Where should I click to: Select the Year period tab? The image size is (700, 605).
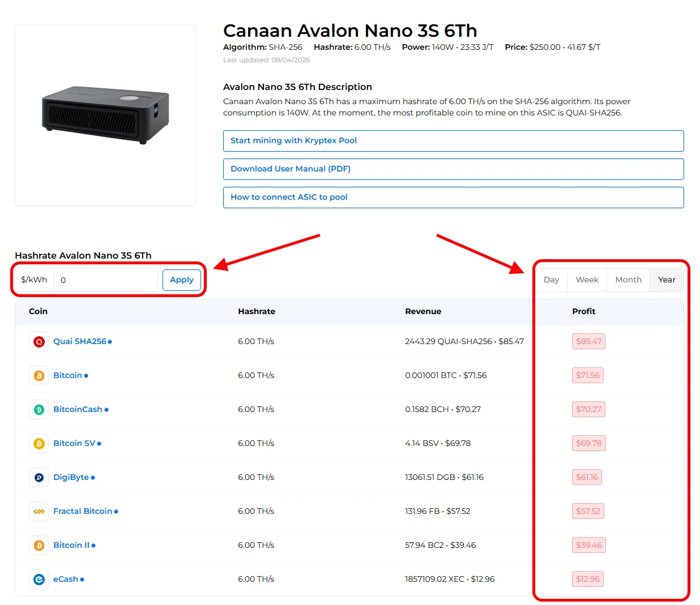[x=667, y=280]
